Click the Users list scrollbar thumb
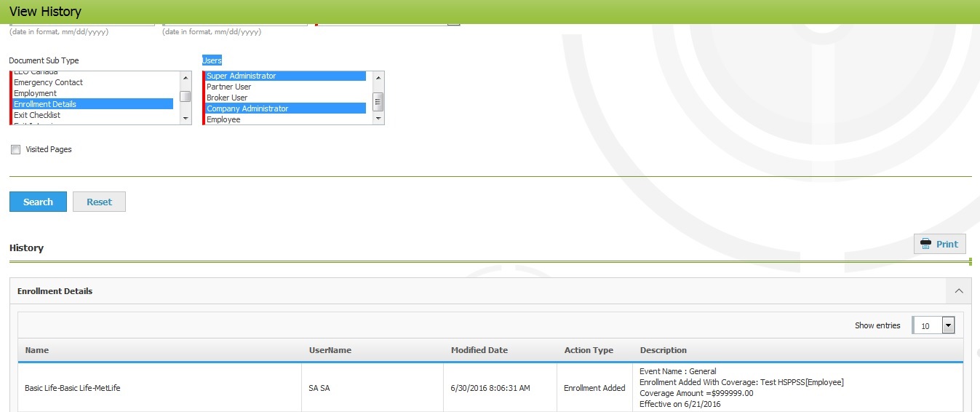The width and height of the screenshot is (980, 412). (x=378, y=101)
